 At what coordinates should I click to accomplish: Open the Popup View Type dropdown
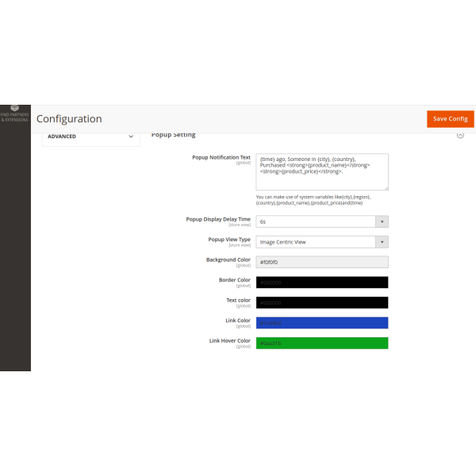[x=321, y=242]
